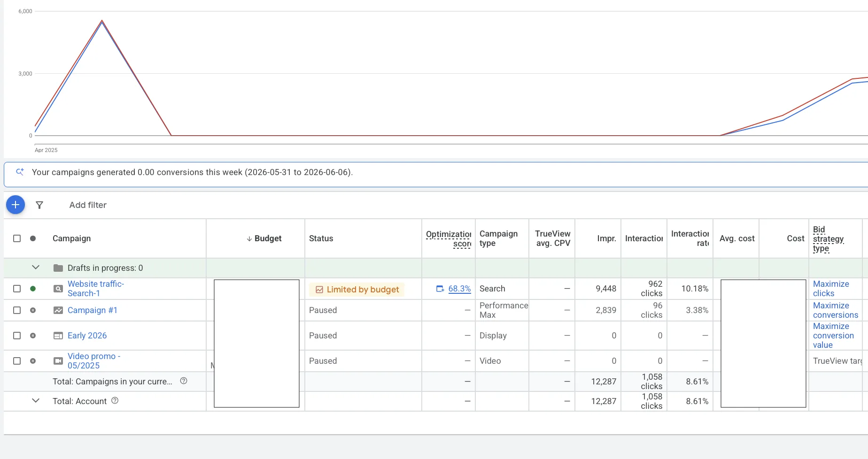Expand the Total: Account chevron
This screenshot has height=459, width=868.
[36, 401]
